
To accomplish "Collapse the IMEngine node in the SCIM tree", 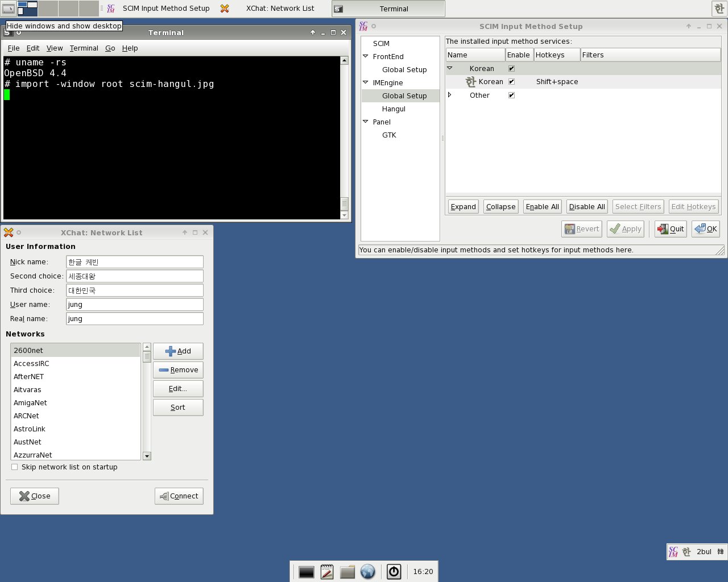I will [x=366, y=82].
